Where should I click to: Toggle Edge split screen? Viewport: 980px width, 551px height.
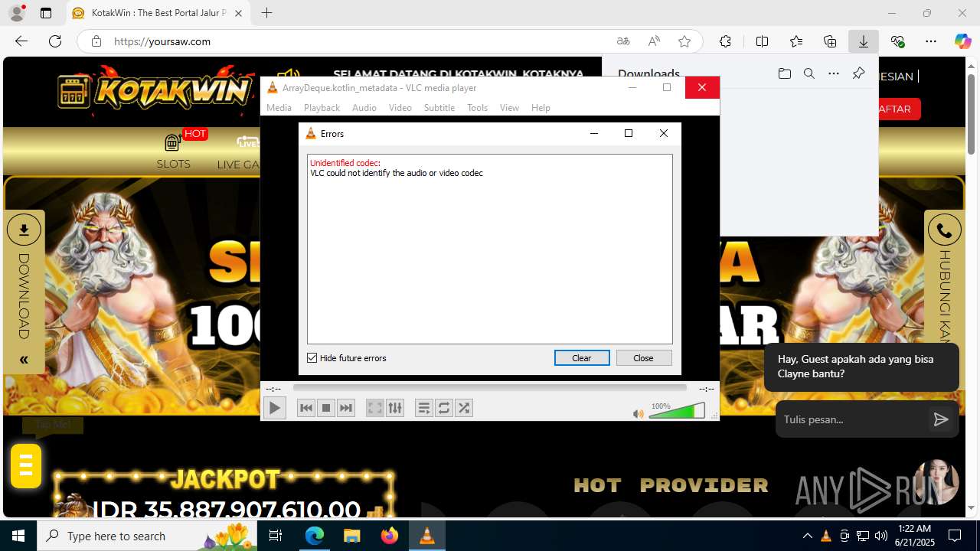tap(762, 41)
